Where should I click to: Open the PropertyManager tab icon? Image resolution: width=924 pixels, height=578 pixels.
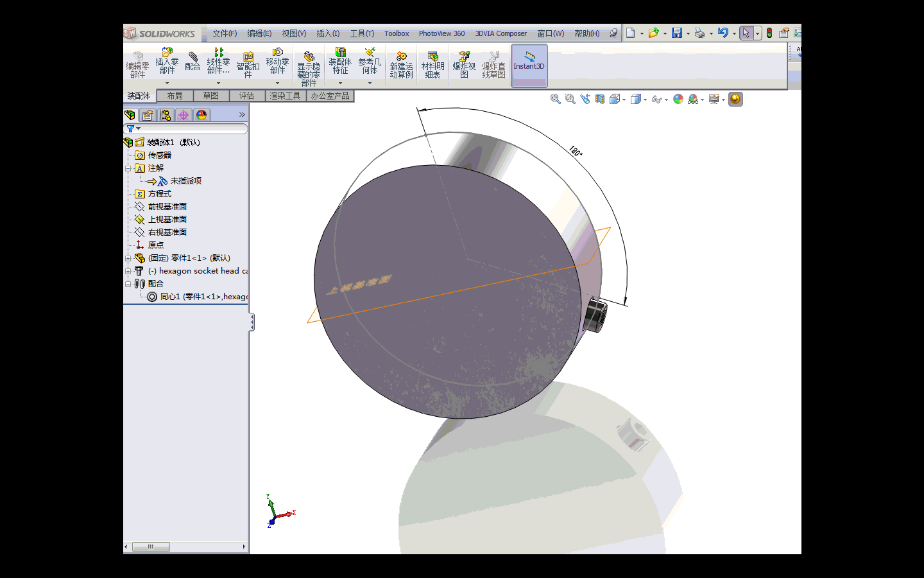pos(148,115)
